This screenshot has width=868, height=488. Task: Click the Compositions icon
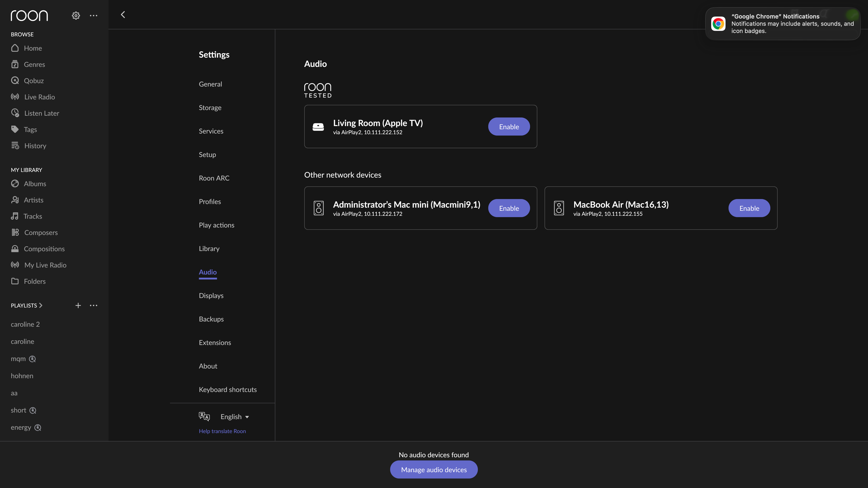pos(15,249)
